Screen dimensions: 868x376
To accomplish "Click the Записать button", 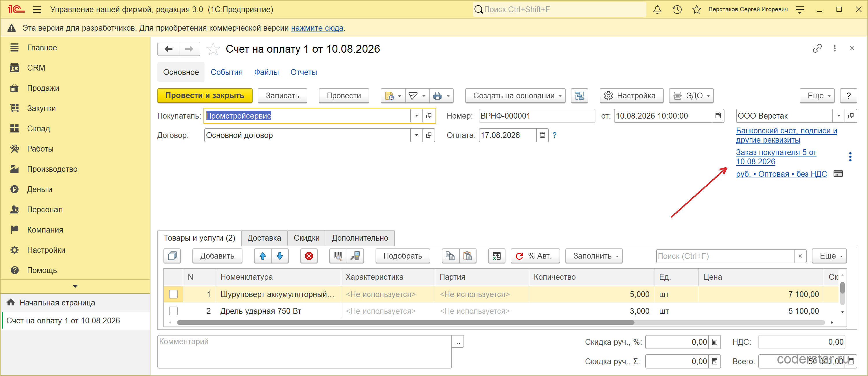I will point(282,96).
